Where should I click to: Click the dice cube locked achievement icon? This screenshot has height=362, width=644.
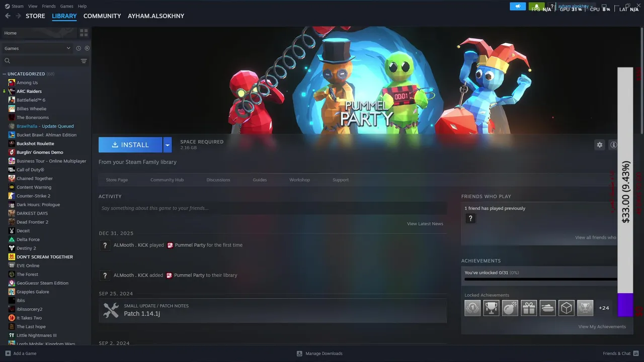567,308
